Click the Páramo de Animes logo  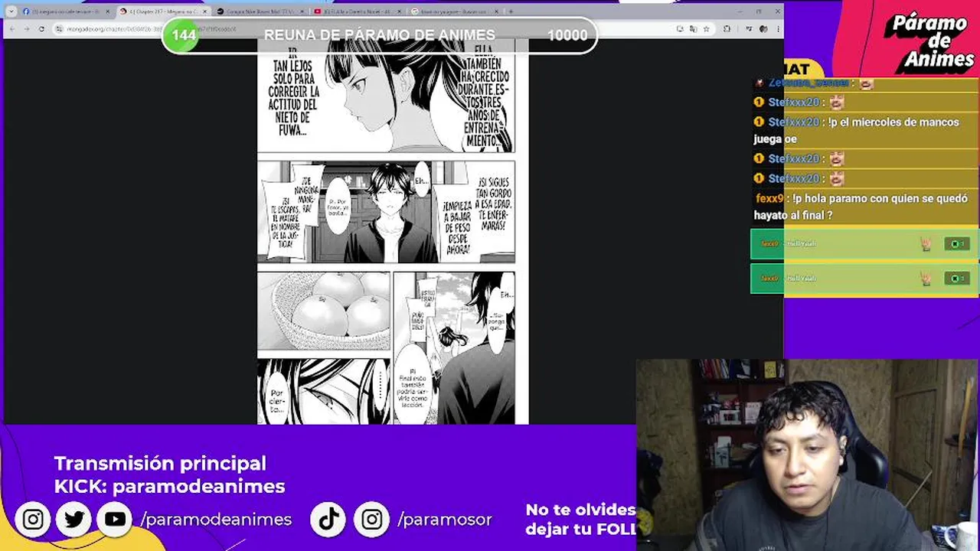[929, 41]
